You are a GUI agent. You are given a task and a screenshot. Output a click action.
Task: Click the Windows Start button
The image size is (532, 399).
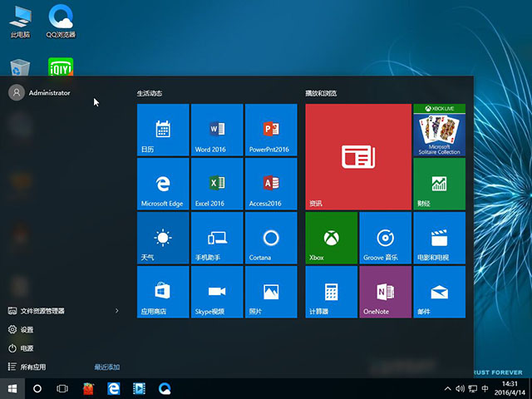click(13, 388)
